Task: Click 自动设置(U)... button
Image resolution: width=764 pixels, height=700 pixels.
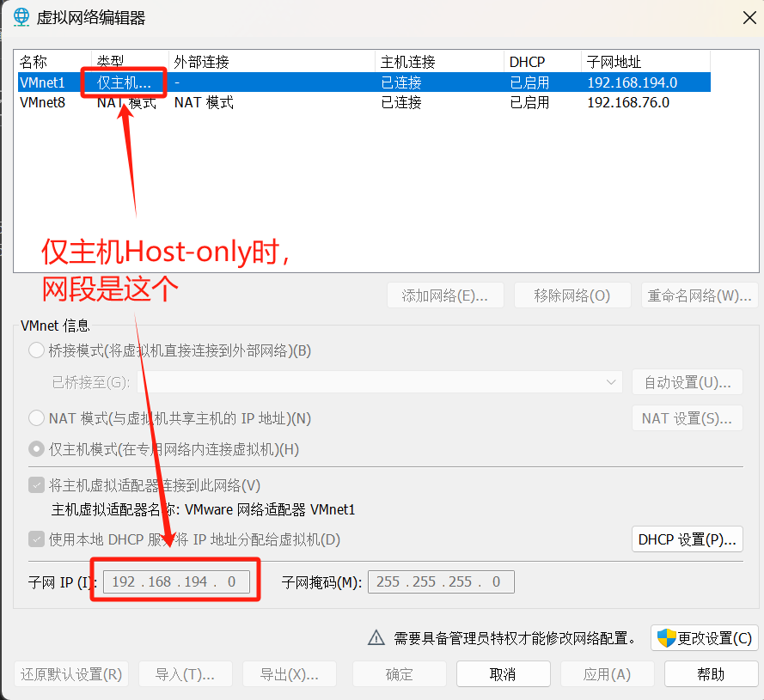Action: click(x=688, y=382)
